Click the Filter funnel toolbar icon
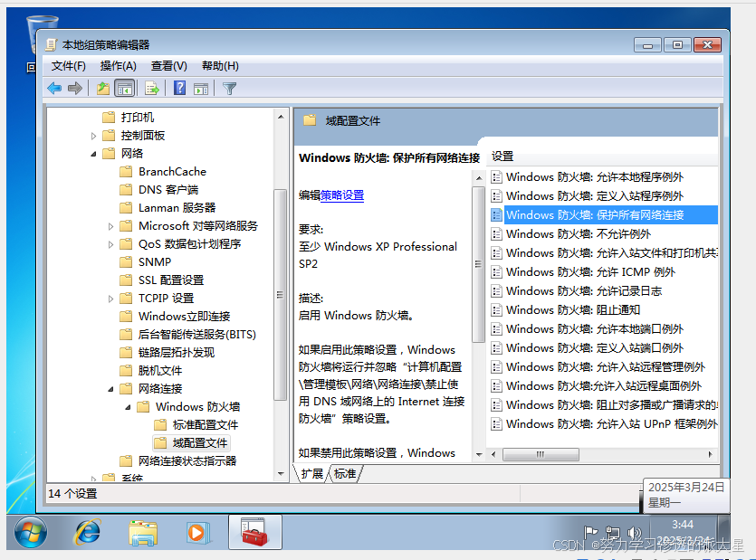 click(x=229, y=88)
